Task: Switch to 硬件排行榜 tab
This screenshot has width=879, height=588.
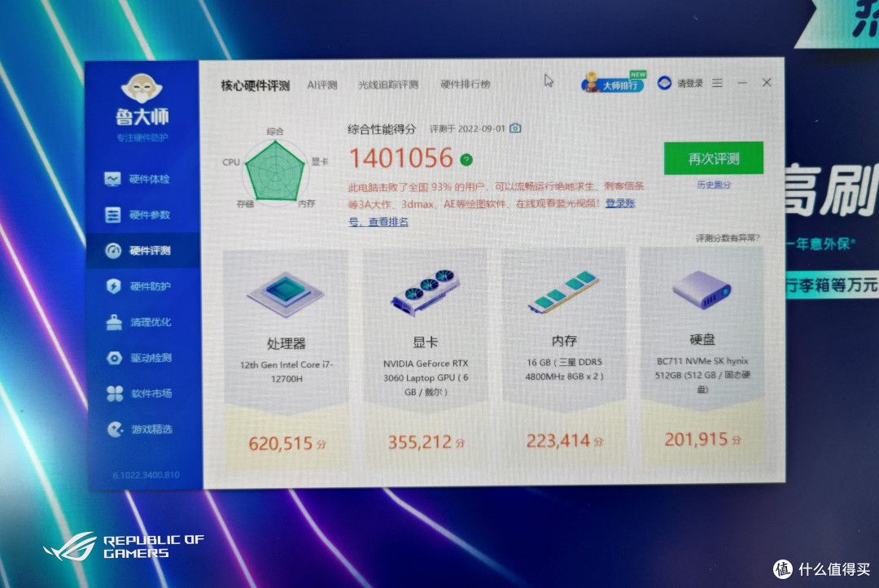Action: (x=466, y=84)
